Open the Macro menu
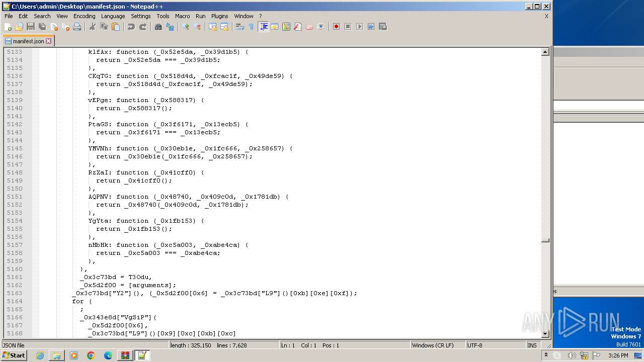 183,16
